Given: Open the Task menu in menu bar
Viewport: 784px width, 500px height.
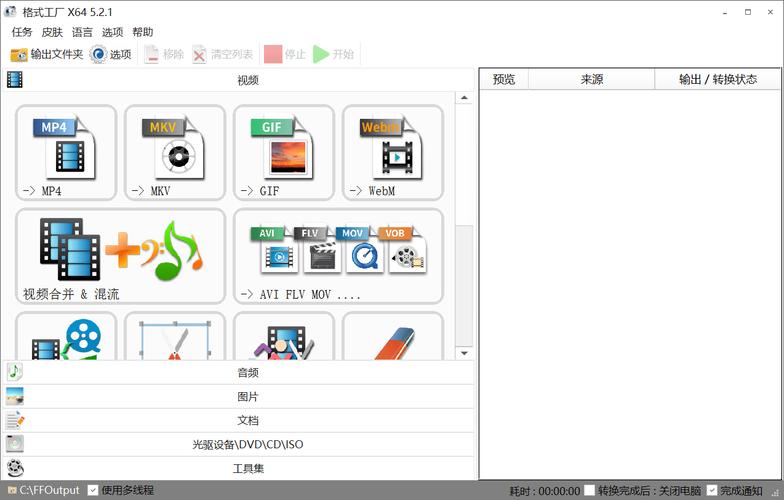Looking at the screenshot, I should tap(22, 32).
